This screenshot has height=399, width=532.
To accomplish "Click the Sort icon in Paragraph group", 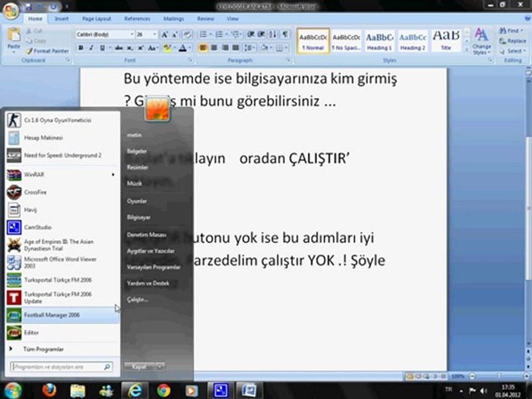I will click(x=273, y=34).
